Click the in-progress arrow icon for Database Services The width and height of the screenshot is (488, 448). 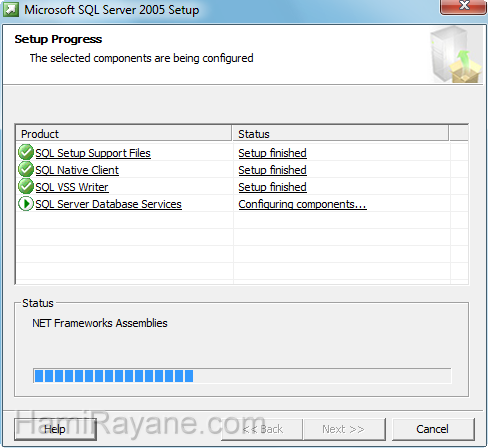click(26, 204)
